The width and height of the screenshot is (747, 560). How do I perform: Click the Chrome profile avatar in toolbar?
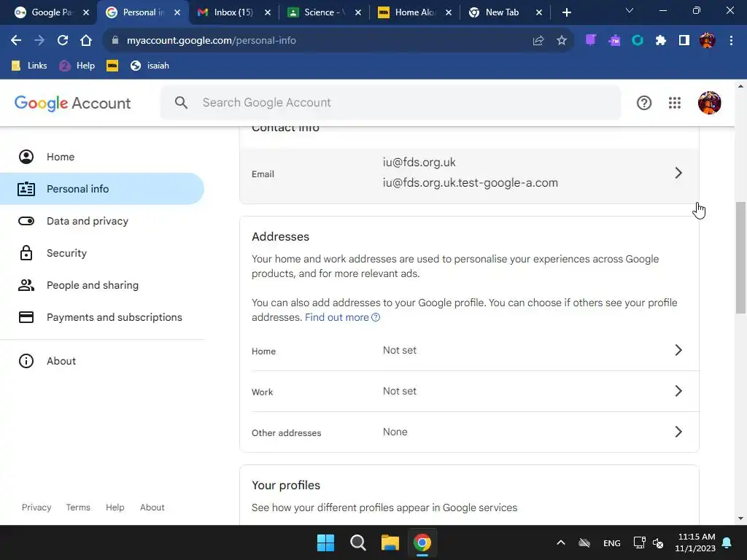tap(708, 41)
